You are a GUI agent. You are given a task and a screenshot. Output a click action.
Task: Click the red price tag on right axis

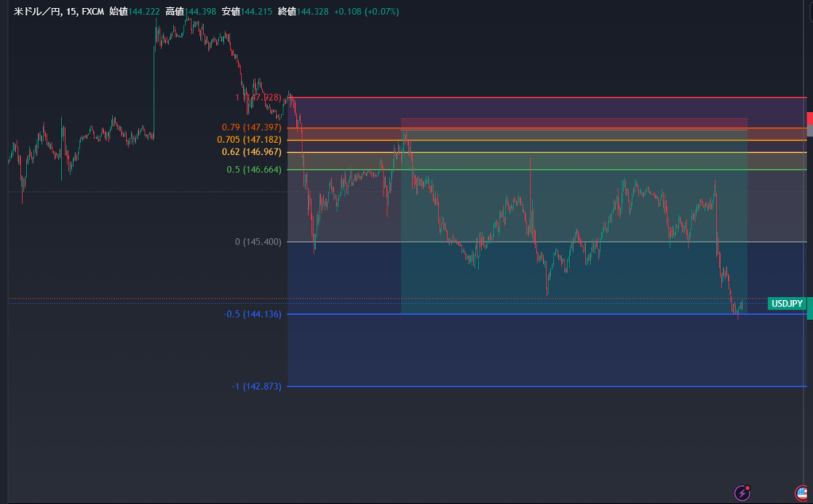pos(809,118)
